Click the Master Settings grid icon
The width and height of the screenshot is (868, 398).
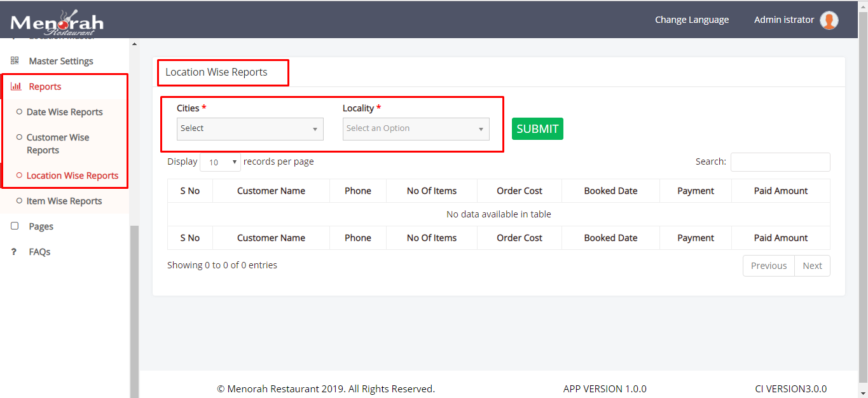click(x=15, y=61)
